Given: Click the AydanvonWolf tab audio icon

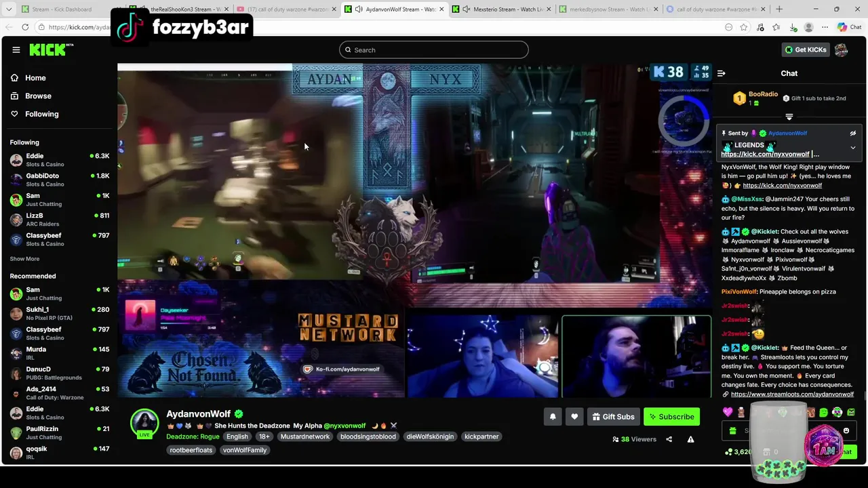Looking at the screenshot, I should tap(359, 9).
